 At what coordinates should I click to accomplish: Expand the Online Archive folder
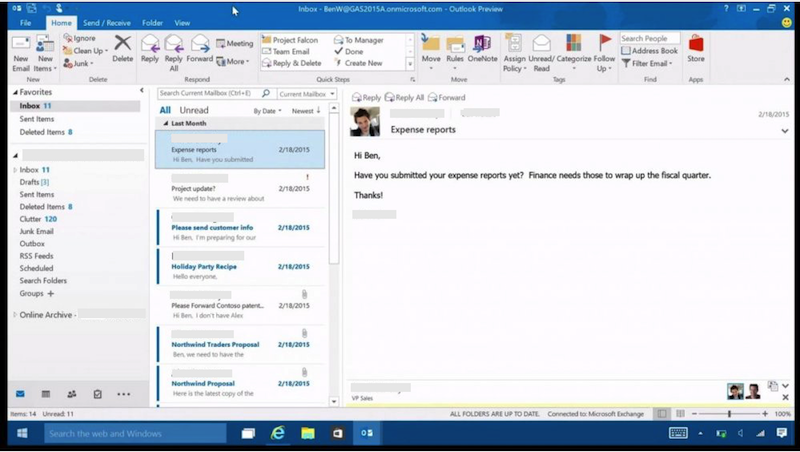click(15, 315)
